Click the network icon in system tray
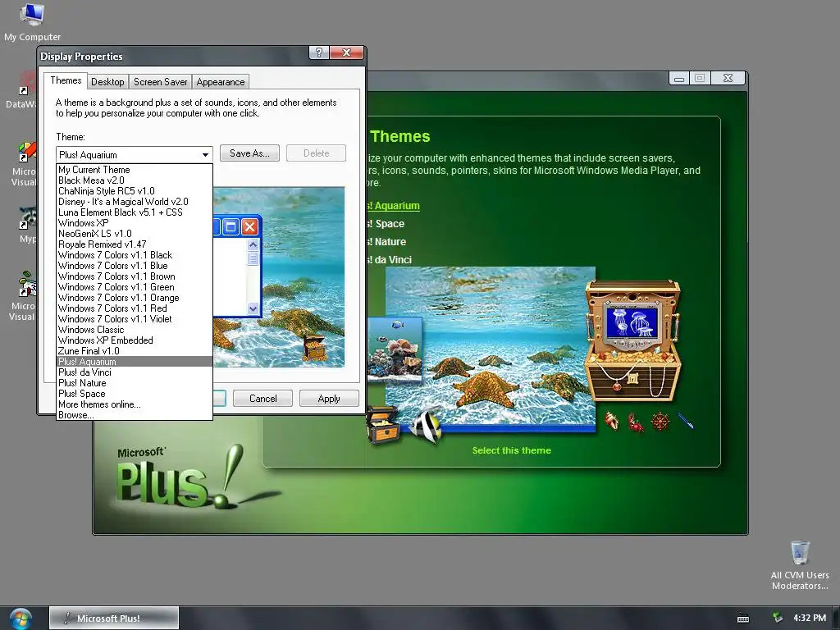This screenshot has height=630, width=840. click(x=778, y=618)
